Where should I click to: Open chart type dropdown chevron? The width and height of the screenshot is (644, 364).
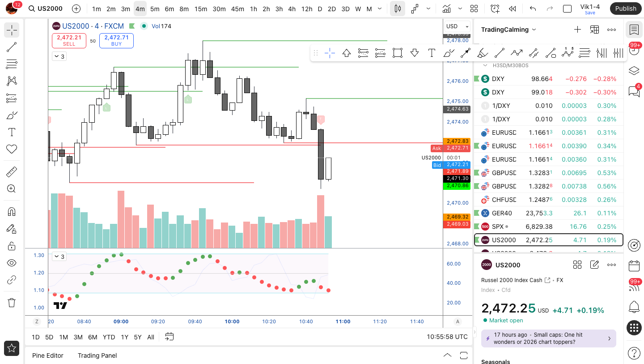pyautogui.click(x=428, y=9)
